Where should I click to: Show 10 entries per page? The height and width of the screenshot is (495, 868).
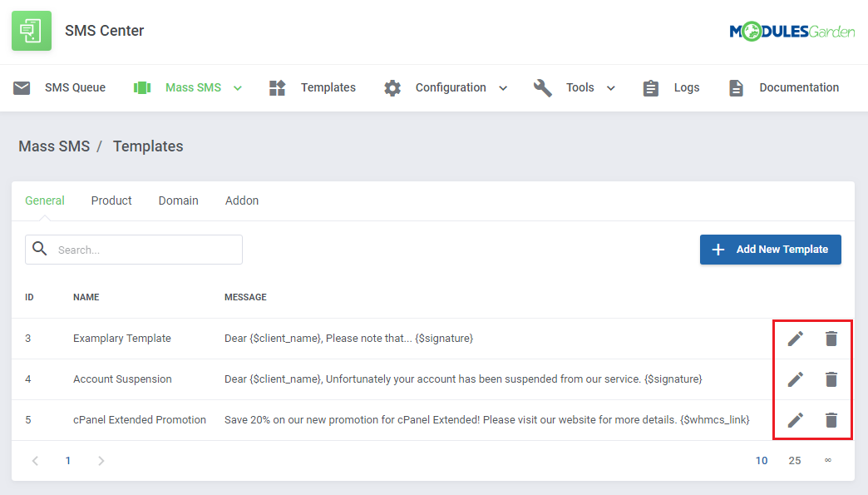click(762, 461)
